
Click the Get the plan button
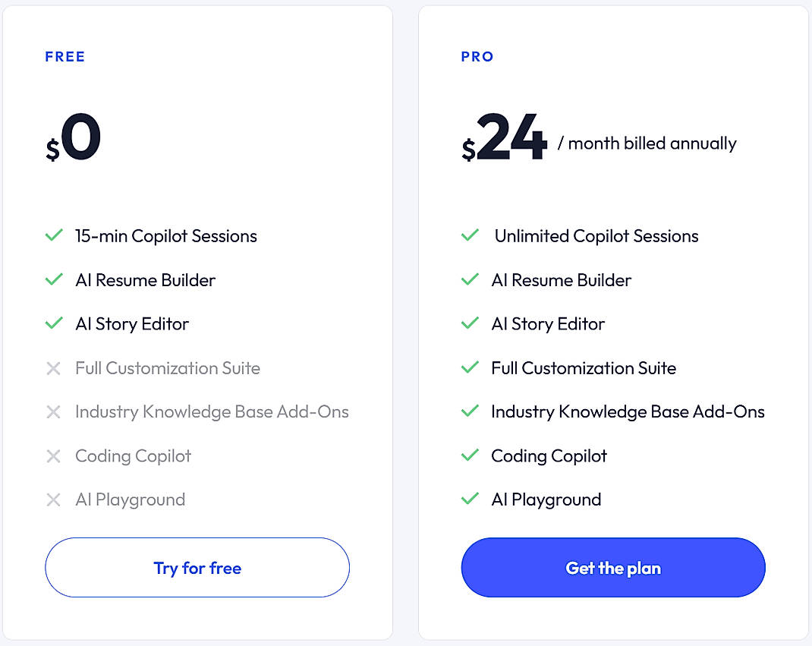point(613,567)
